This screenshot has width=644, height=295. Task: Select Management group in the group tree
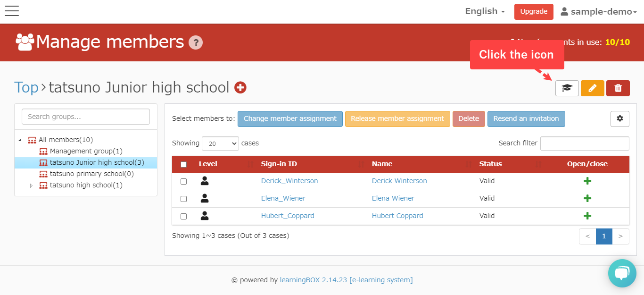pos(86,152)
